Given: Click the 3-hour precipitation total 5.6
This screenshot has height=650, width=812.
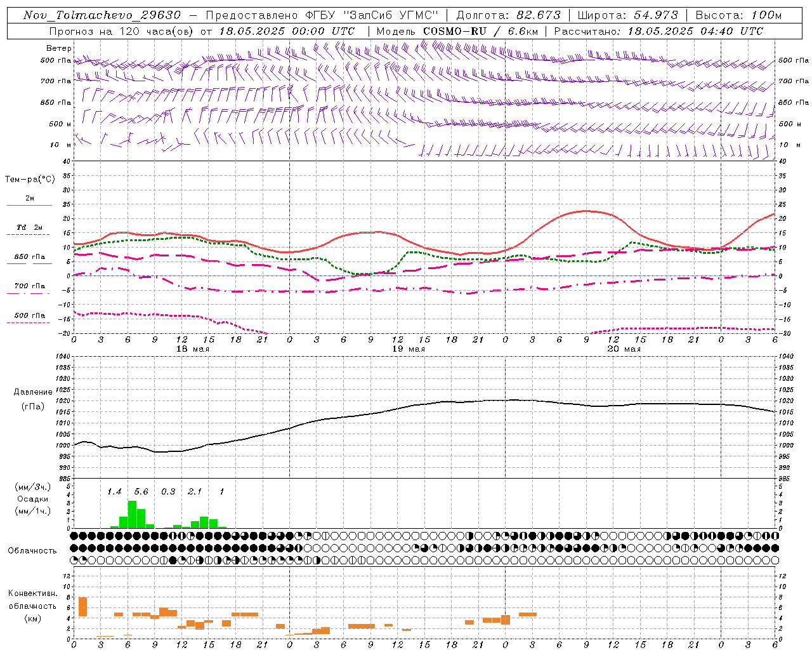Looking at the screenshot, I should [141, 491].
